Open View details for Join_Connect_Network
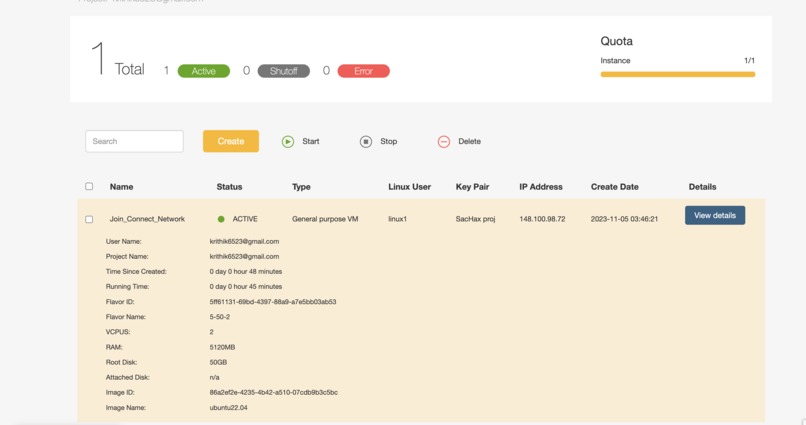806x425 pixels. click(715, 215)
